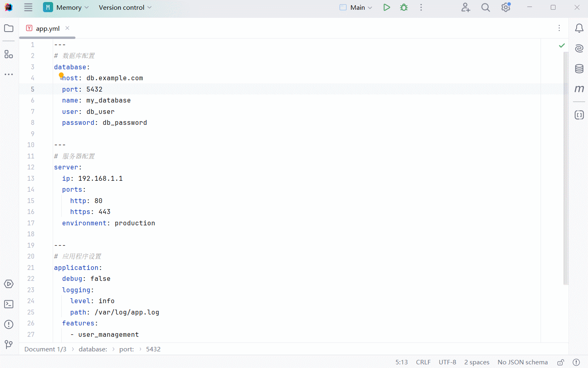Open the Problems tool window
Screen dimensions: 588x368
coord(9,325)
